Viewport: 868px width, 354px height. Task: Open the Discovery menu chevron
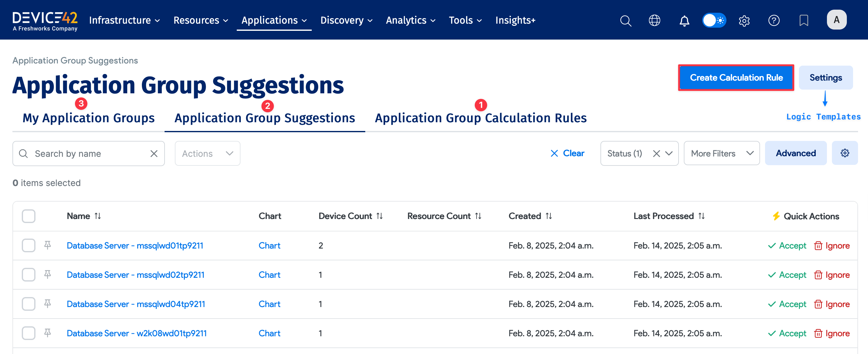coord(370,20)
